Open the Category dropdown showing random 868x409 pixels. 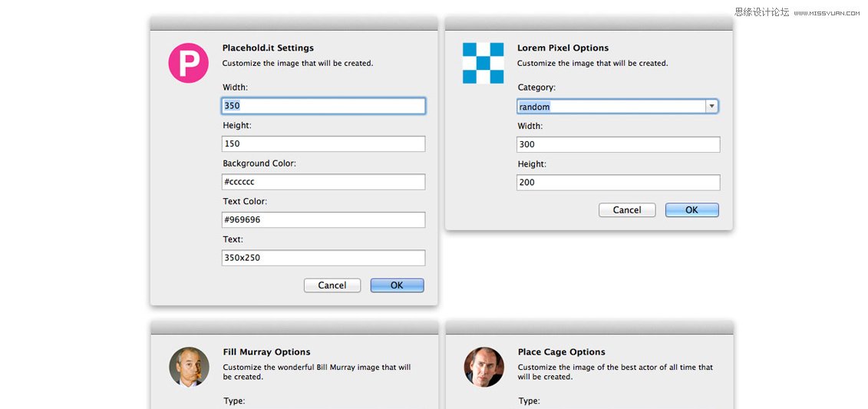[611, 107]
